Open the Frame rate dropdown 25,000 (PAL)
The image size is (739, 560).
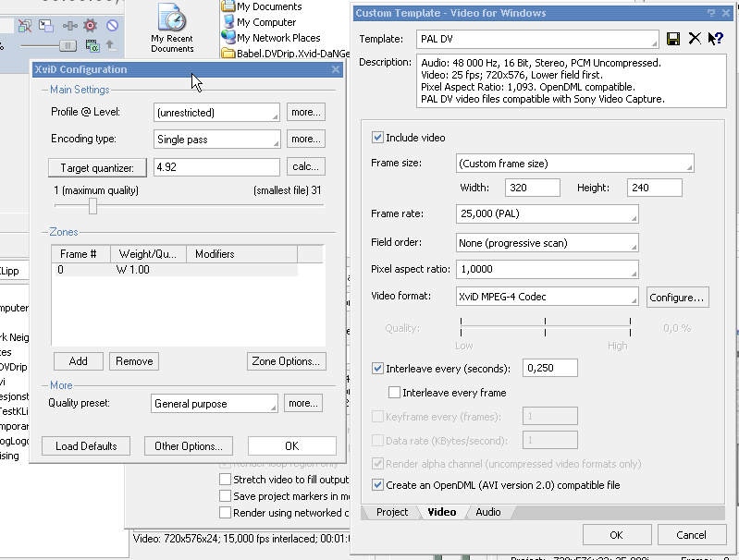548,213
